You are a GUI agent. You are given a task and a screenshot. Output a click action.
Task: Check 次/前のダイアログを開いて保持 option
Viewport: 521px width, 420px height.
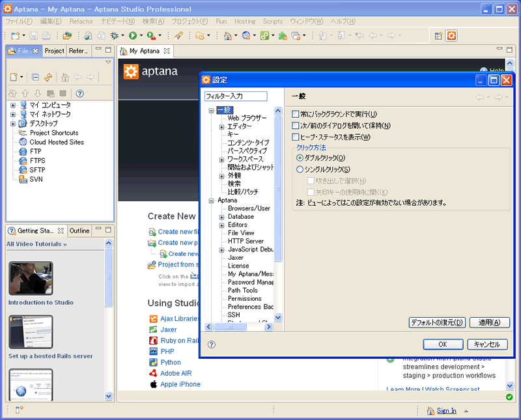(x=295, y=126)
